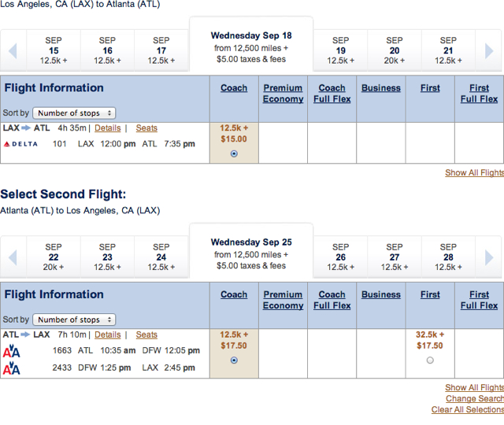Image resolution: width=504 pixels, height=425 pixels.
Task: Open Sort by dropdown for first flight
Action: (x=74, y=113)
